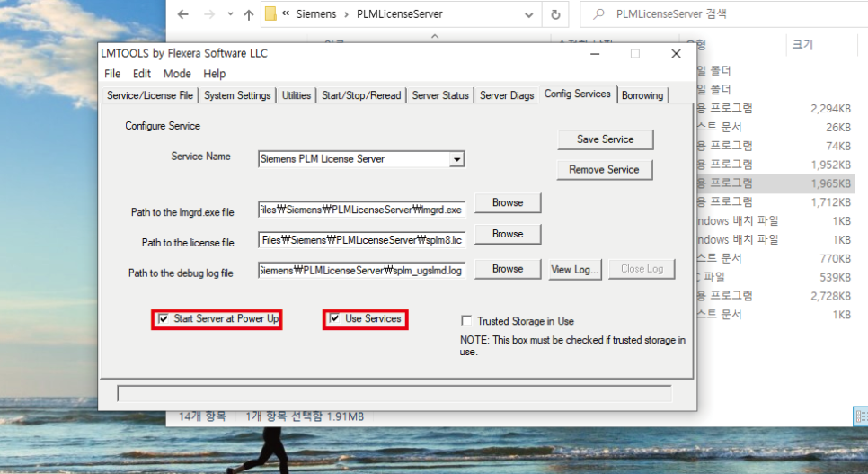Enable Trusted Storage in Use checkbox
This screenshot has height=474, width=868.
[466, 320]
